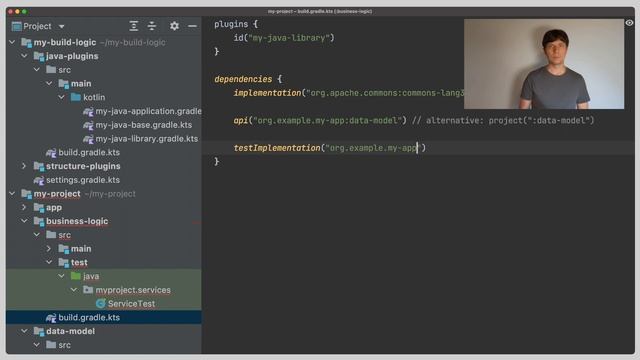Collapse the green java test folder
640x360 pixels.
point(61,276)
